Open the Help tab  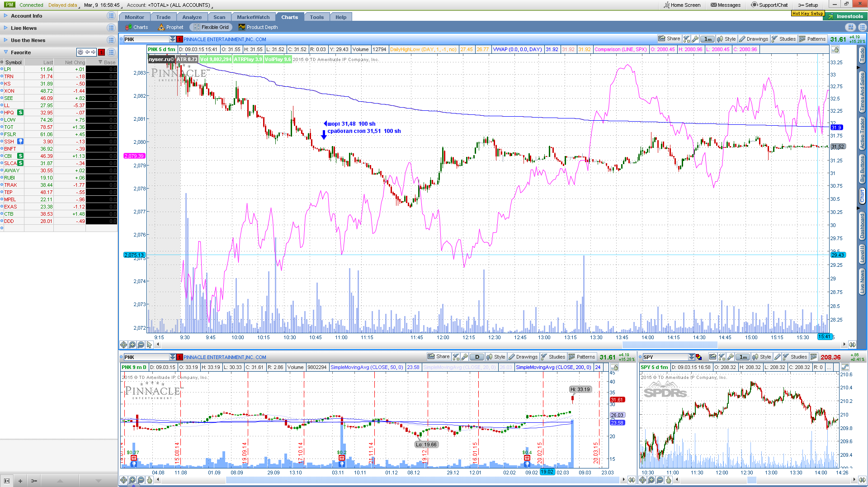click(341, 17)
